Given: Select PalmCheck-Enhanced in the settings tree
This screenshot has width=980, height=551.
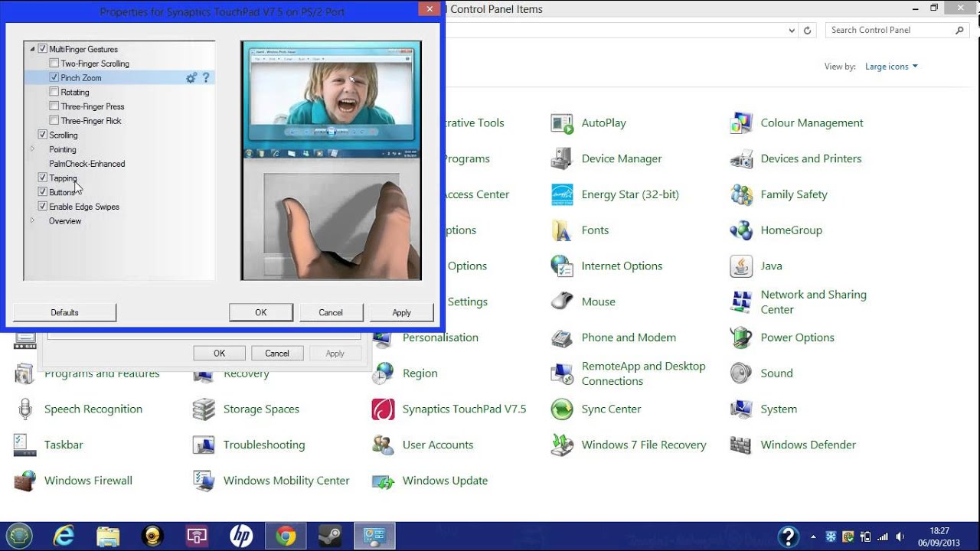Looking at the screenshot, I should (87, 164).
